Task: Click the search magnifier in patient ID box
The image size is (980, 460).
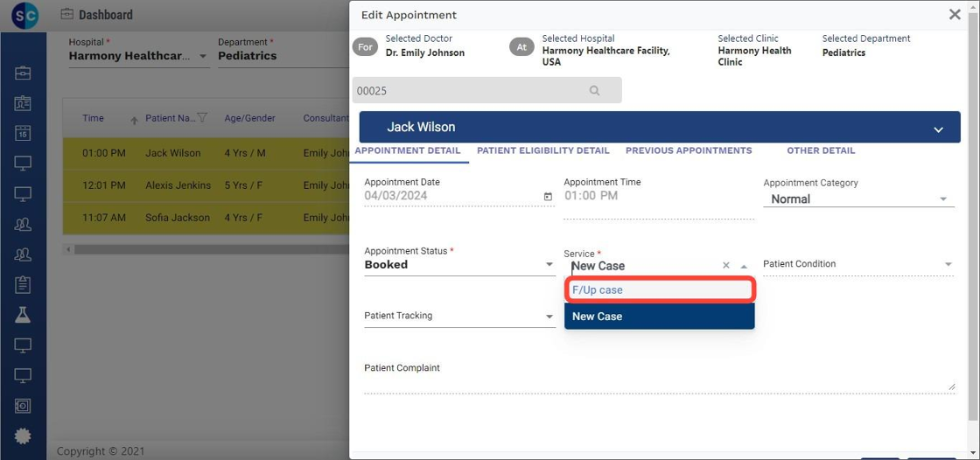Action: 594,91
